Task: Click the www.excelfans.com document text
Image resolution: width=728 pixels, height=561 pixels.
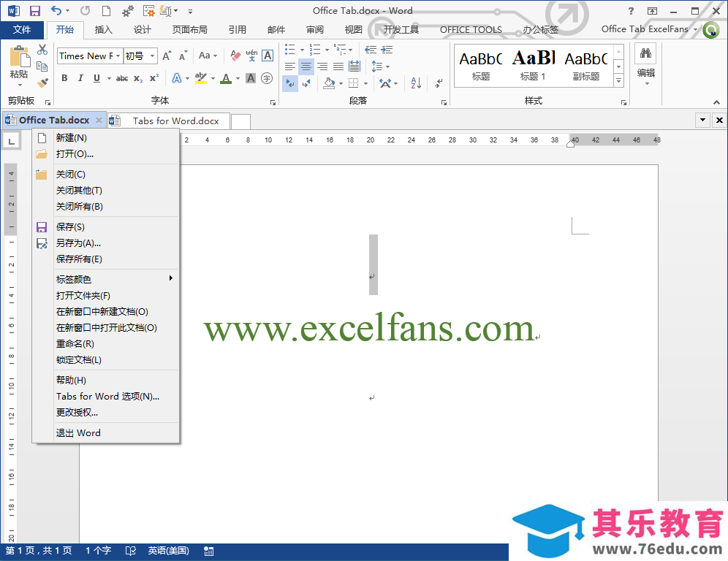Action: [368, 328]
